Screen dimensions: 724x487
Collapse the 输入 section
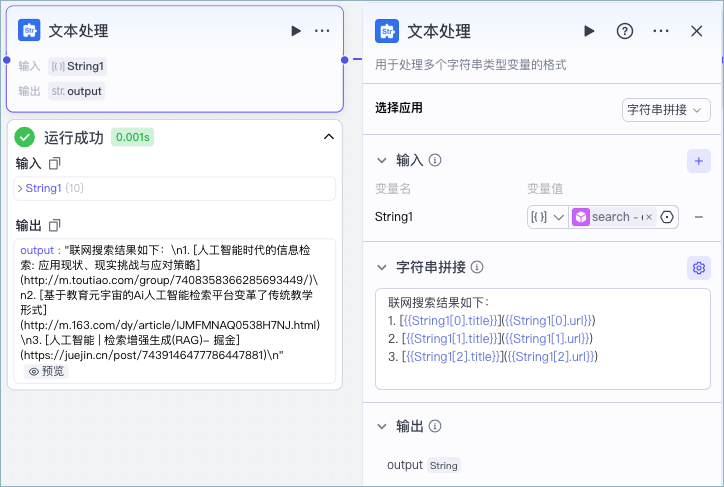point(381,160)
